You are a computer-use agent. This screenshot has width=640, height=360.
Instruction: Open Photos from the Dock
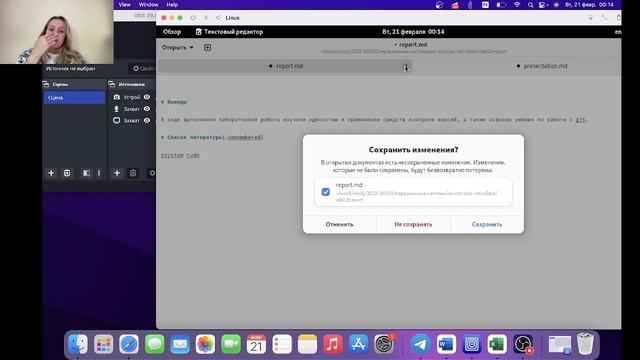[205, 344]
